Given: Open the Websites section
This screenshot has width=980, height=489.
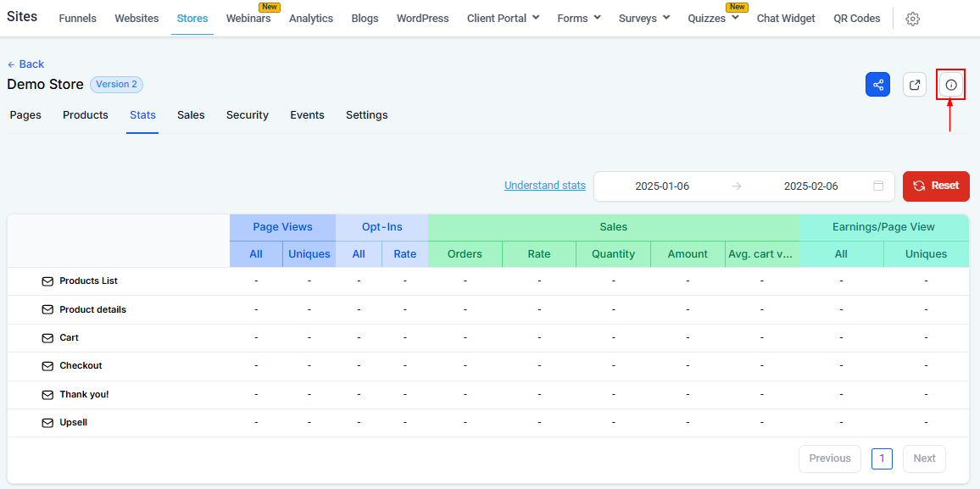Looking at the screenshot, I should [136, 18].
